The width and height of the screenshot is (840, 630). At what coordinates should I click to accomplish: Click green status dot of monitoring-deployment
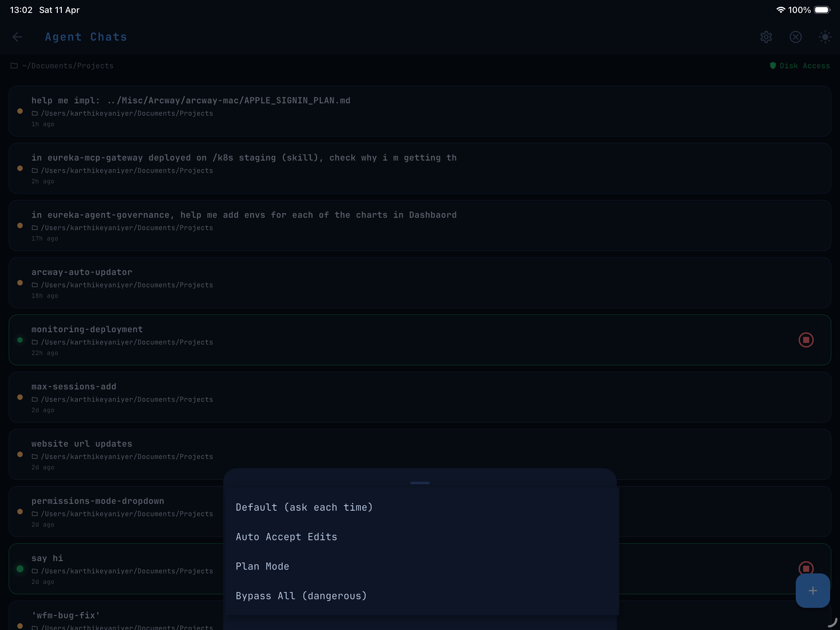20,340
